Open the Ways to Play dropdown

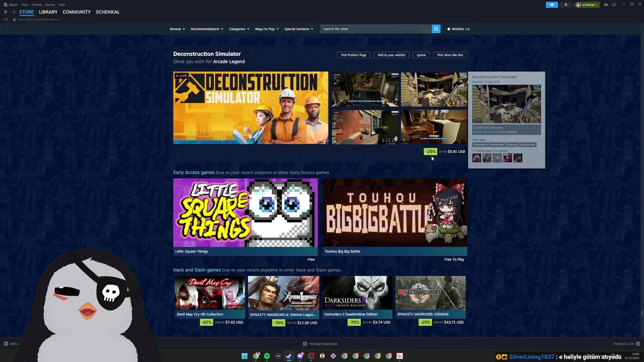267,29
